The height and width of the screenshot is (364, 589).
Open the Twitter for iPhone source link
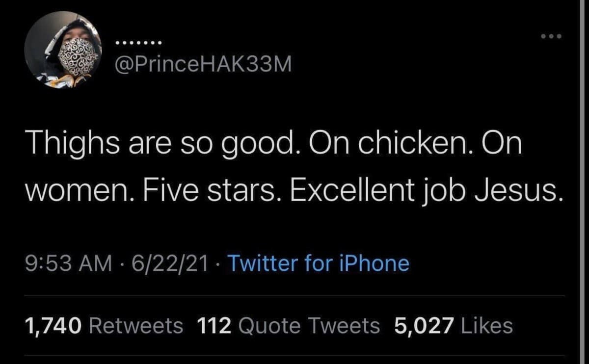[x=318, y=263]
